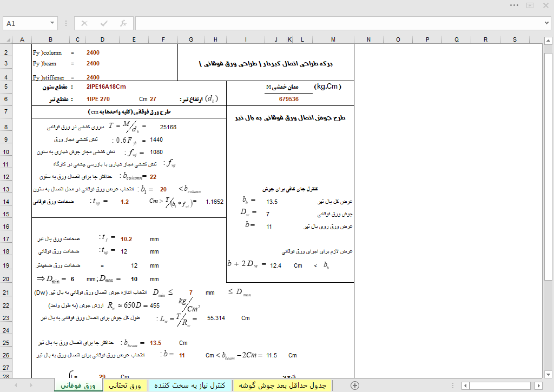Select the flange thickness value 10.2
This screenshot has width=554, height=392.
(126, 239)
